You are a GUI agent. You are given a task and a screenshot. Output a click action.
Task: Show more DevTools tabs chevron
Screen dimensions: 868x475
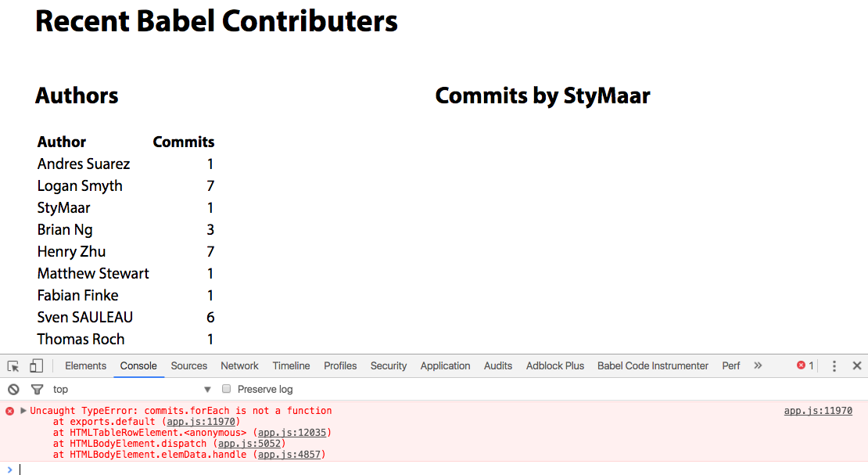(758, 365)
